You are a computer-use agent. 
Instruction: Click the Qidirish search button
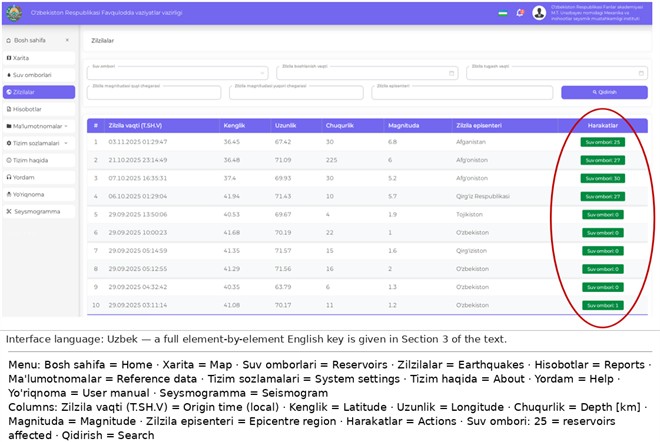tap(604, 92)
